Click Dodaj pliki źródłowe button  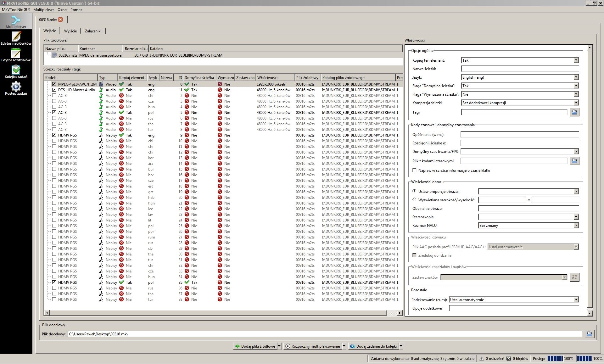pos(255,346)
